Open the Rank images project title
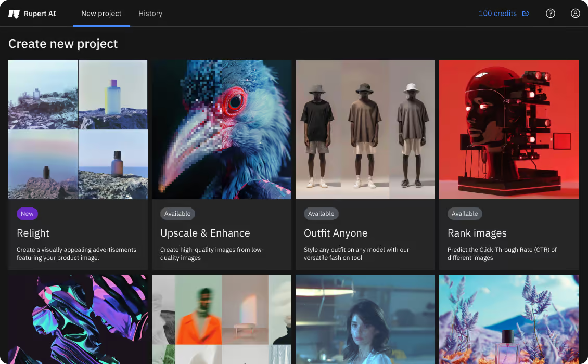This screenshot has height=364, width=588. click(x=477, y=233)
